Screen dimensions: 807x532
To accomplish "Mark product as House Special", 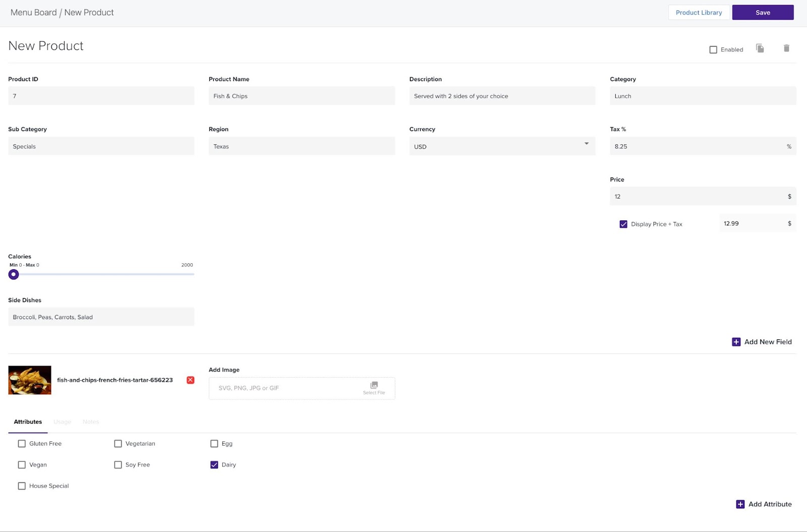I will click(22, 486).
